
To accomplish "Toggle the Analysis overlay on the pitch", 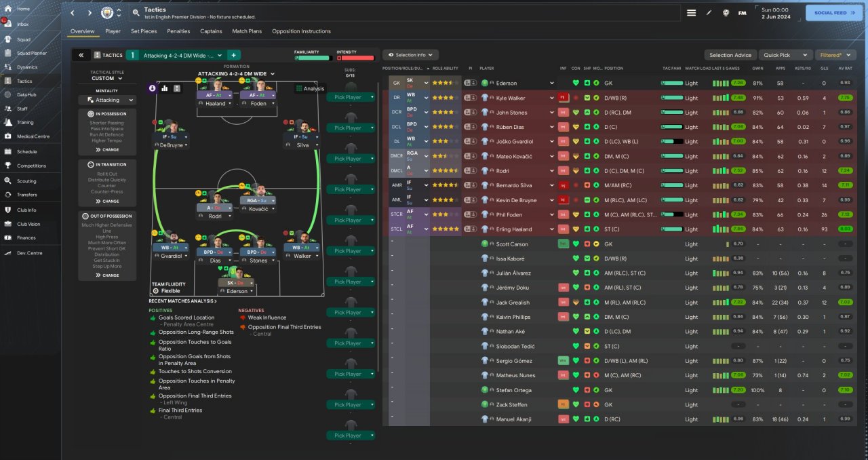I will [309, 88].
